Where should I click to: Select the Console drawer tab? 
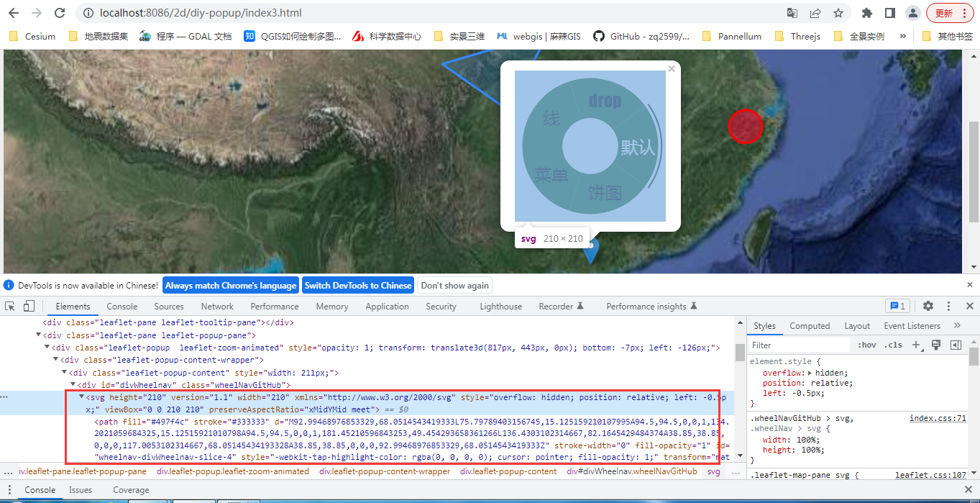(40, 490)
